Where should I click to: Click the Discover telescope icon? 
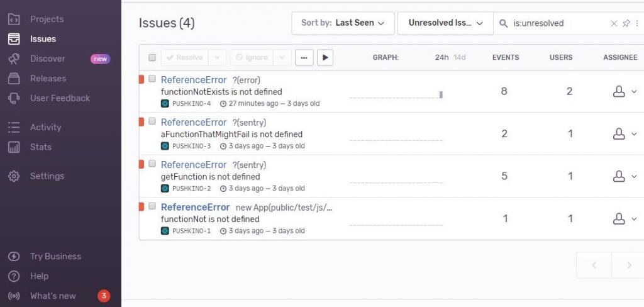(x=14, y=59)
